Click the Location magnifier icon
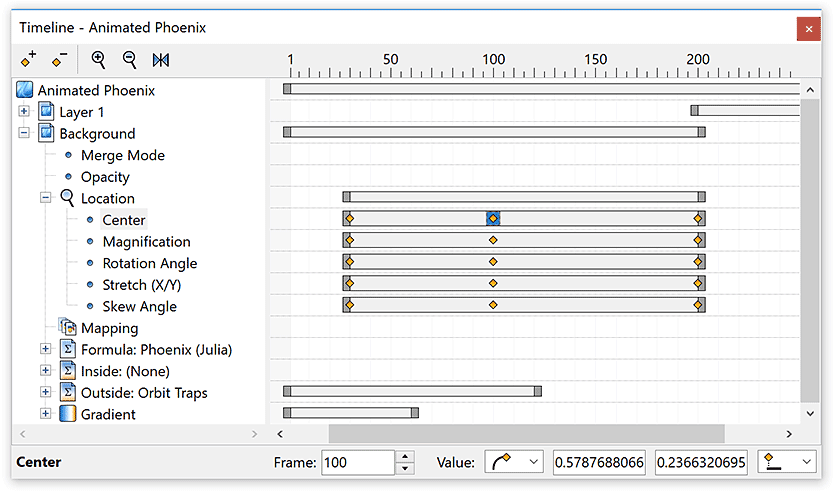The image size is (836, 492). click(x=67, y=198)
